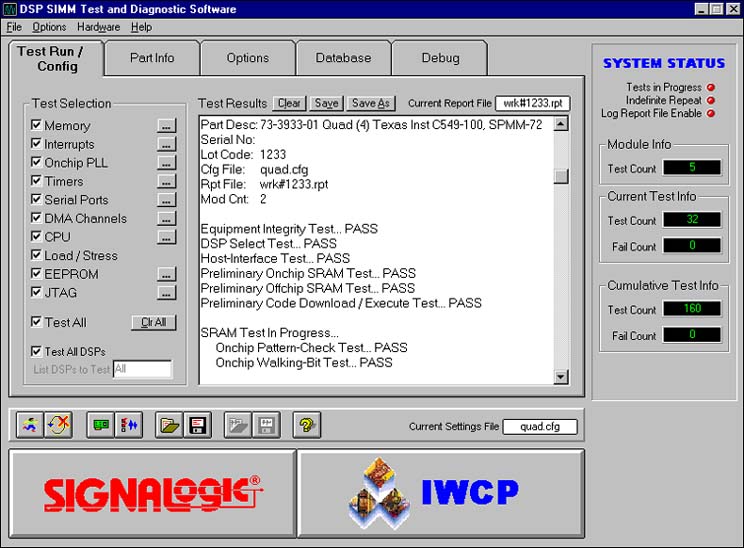This screenshot has width=744, height=548.
Task: Click the grayed-out open waveform folder icon
Action: [238, 425]
